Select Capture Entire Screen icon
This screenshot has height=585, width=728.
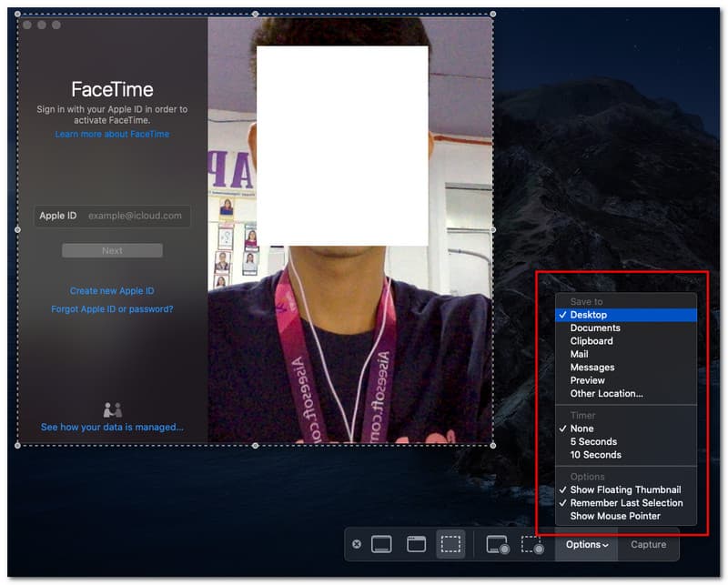(381, 544)
